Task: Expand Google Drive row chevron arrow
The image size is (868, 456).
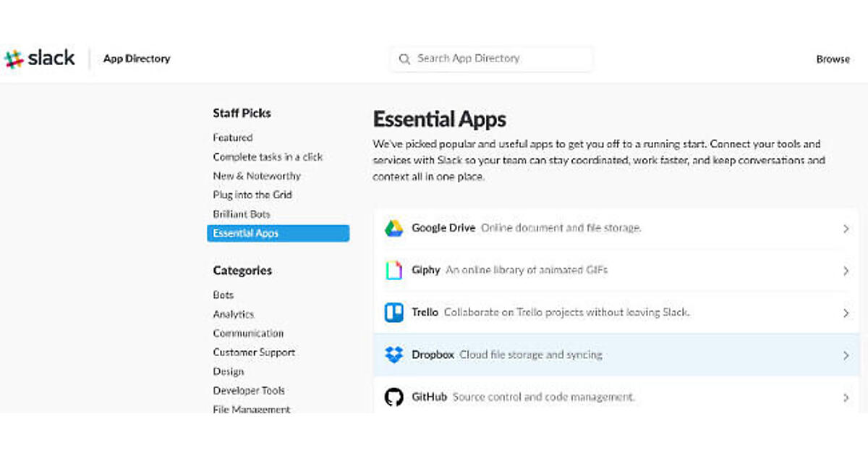Action: tap(846, 229)
